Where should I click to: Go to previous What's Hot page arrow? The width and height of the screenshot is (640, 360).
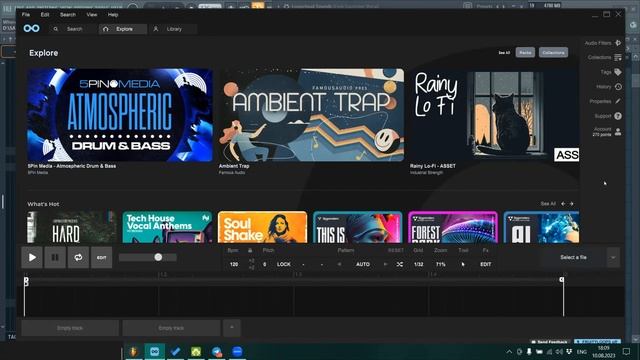point(563,204)
